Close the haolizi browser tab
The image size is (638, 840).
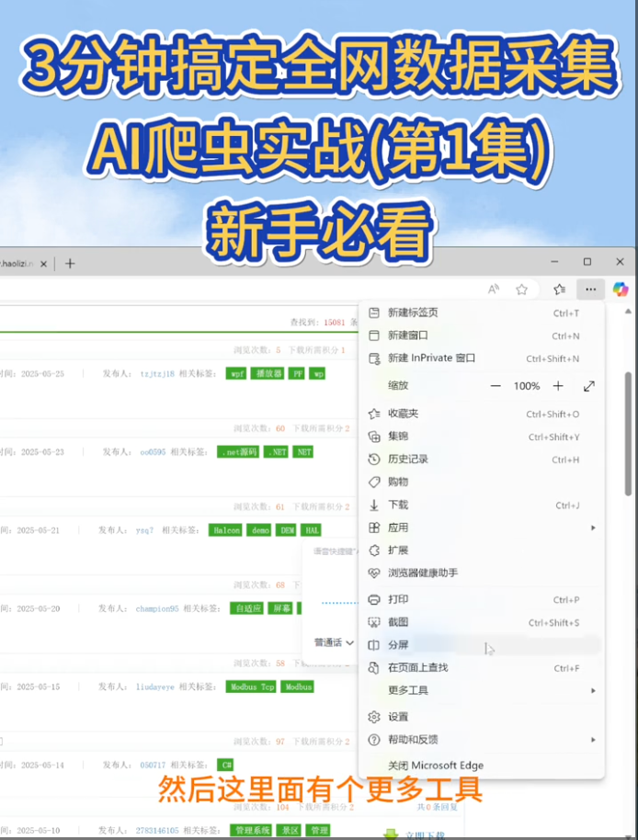tap(43, 264)
